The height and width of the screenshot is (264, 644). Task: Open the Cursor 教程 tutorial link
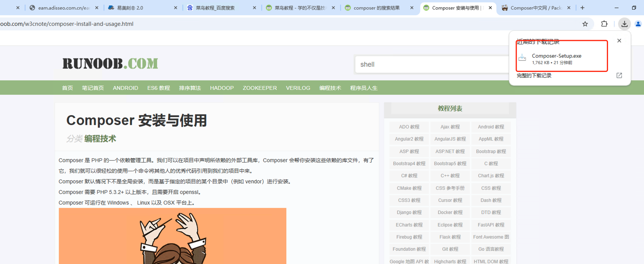[x=450, y=200]
